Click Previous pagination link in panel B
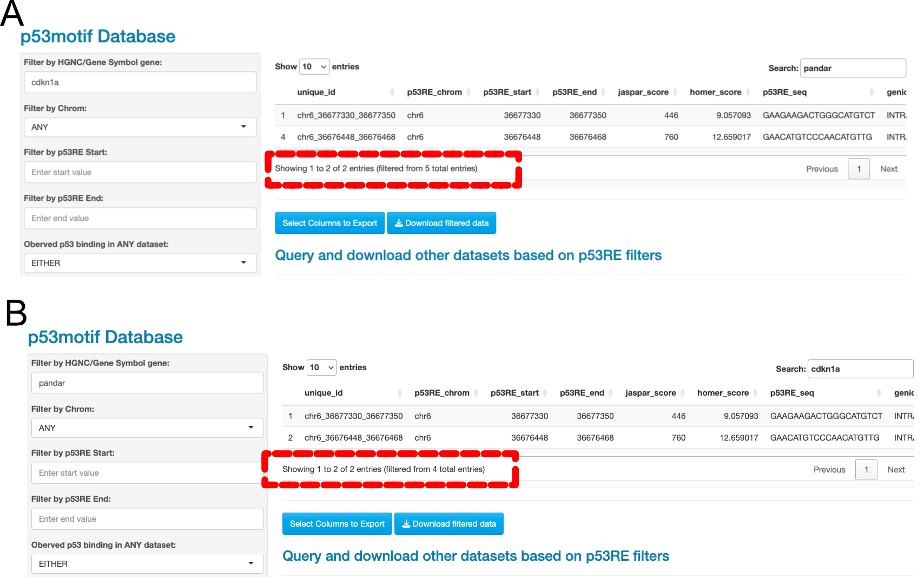Image resolution: width=924 pixels, height=577 pixels. (829, 470)
